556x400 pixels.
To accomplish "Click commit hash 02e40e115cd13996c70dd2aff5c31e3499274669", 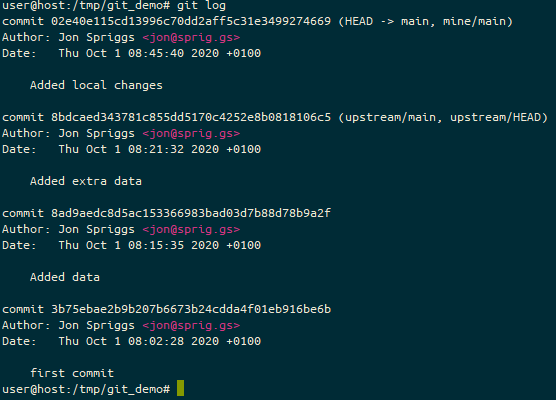I will click(x=191, y=21).
